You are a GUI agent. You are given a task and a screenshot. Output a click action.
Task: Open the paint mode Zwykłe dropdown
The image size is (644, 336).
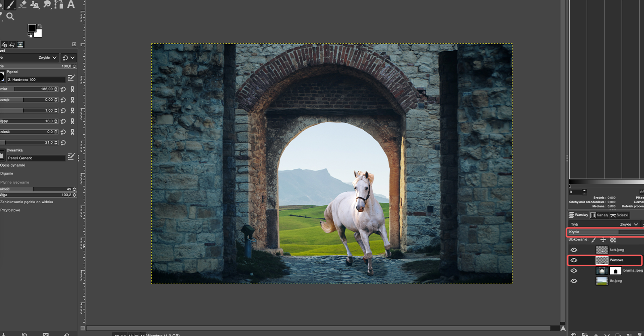point(29,58)
